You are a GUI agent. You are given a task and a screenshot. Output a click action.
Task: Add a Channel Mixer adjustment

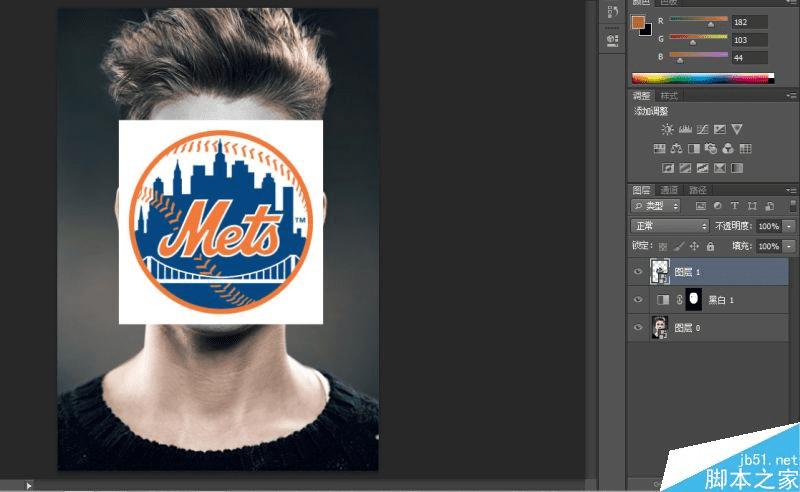coord(728,149)
